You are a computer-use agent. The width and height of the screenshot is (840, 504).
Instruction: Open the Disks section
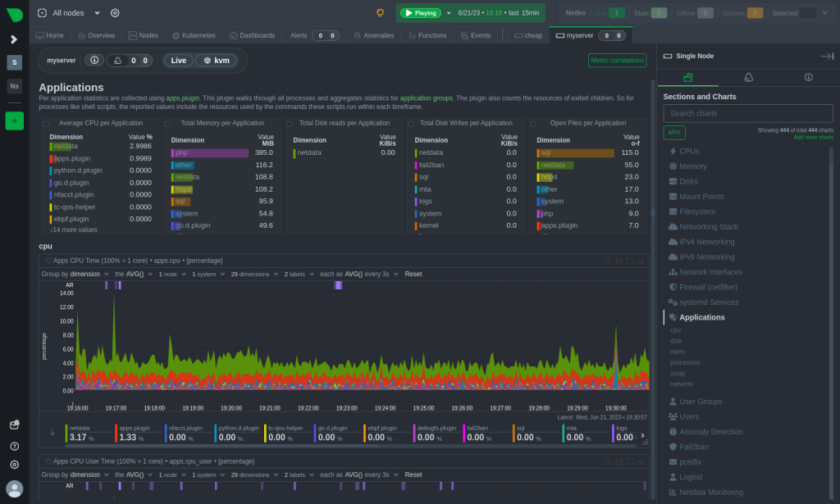click(688, 181)
